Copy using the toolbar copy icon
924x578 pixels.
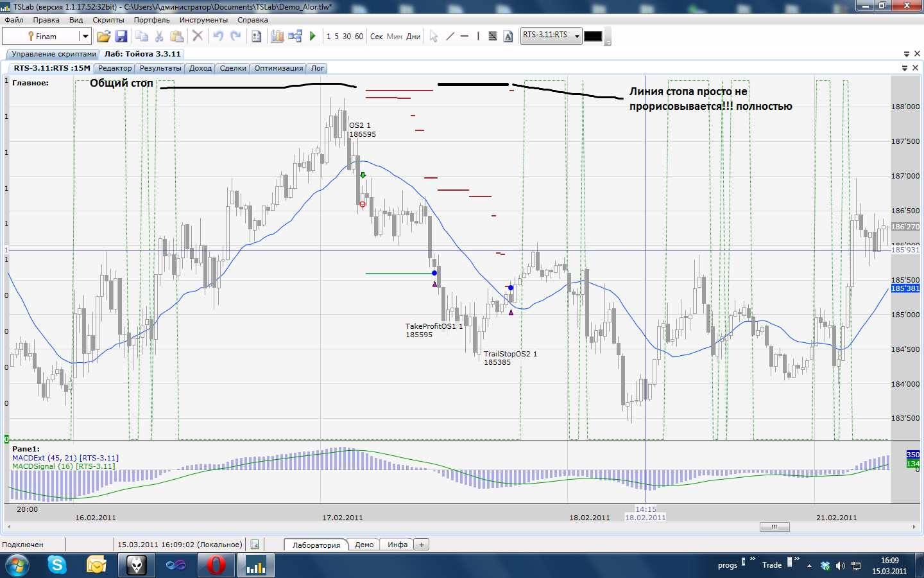click(x=141, y=37)
